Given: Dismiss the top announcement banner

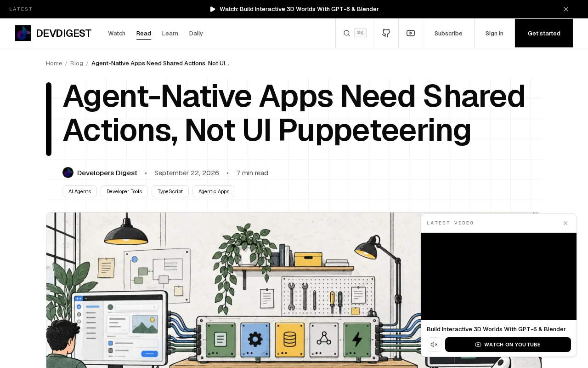Looking at the screenshot, I should [x=566, y=9].
